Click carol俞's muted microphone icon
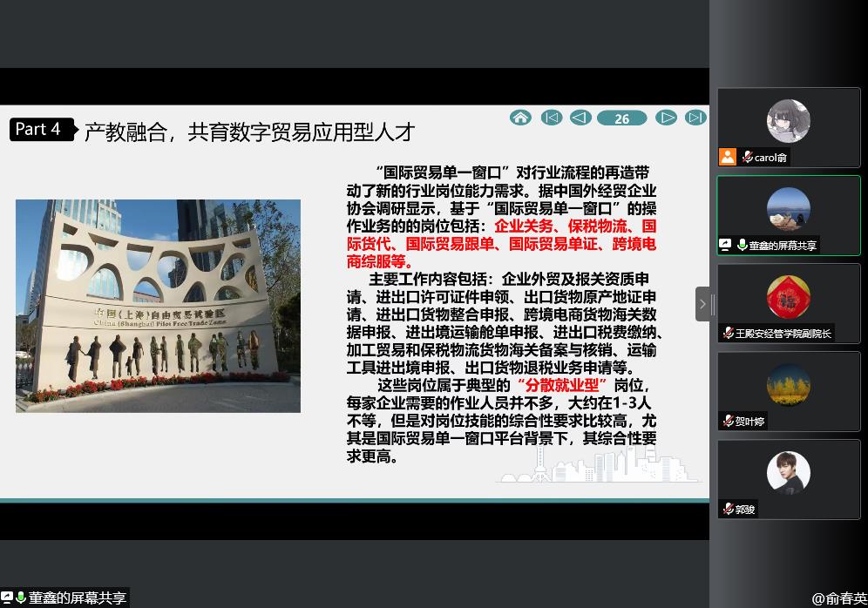The height and width of the screenshot is (608, 868). [747, 158]
